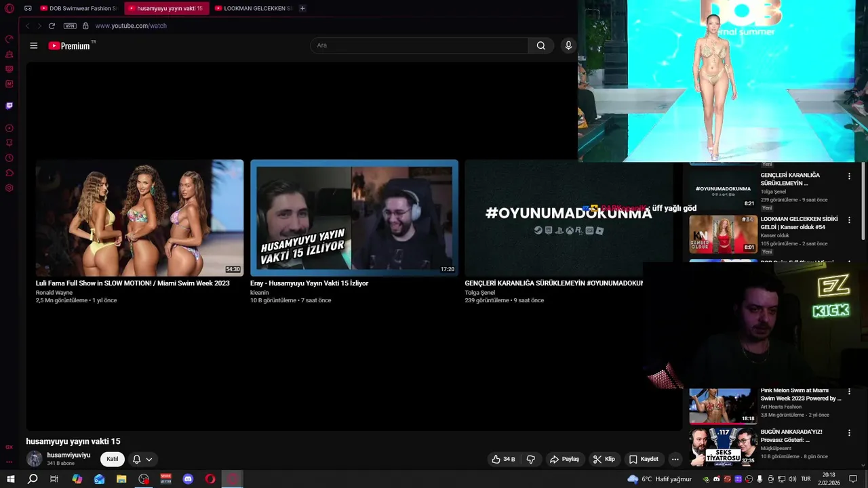The height and width of the screenshot is (488, 868).
Task: Open the Twitch panel in sidebar
Action: click(9, 106)
